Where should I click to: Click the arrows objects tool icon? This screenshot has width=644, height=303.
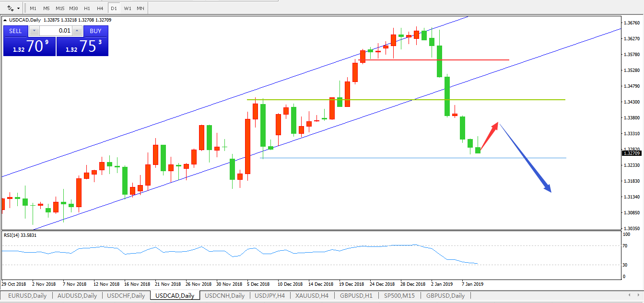(11, 8)
